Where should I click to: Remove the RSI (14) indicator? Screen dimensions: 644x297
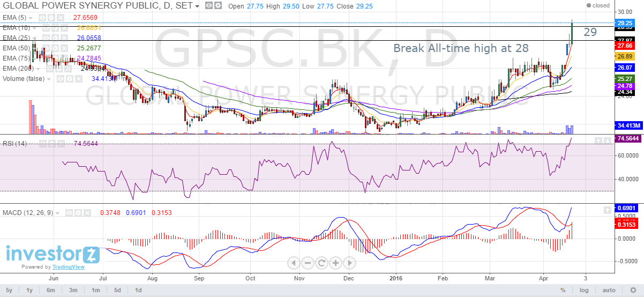(x=61, y=144)
